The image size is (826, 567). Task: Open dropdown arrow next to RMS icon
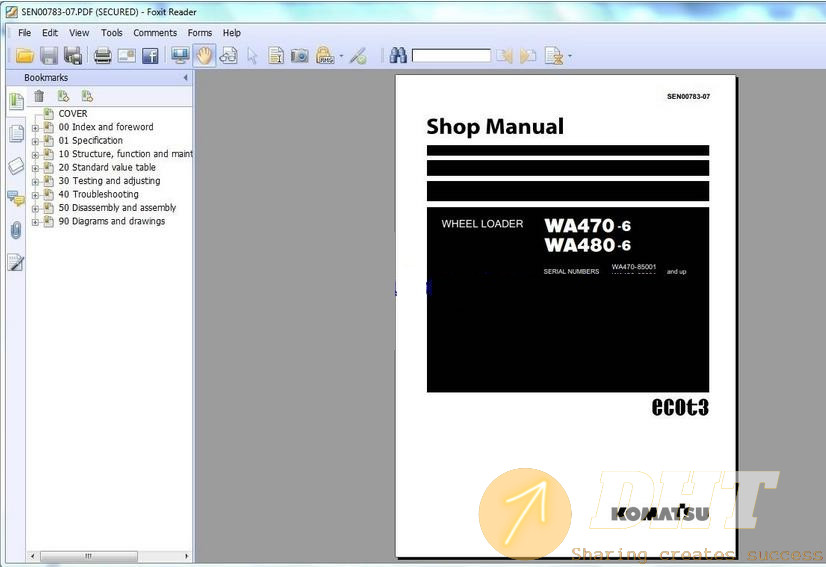point(341,56)
